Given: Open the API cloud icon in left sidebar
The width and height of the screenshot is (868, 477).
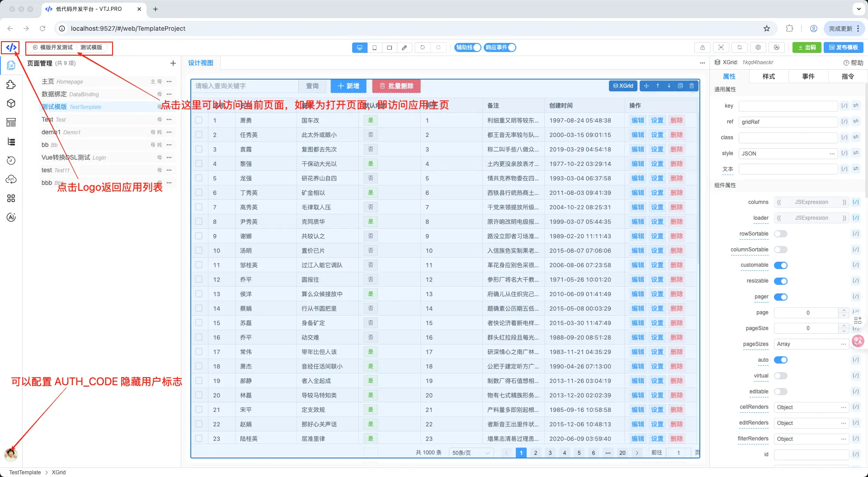Looking at the screenshot, I should 11,179.
